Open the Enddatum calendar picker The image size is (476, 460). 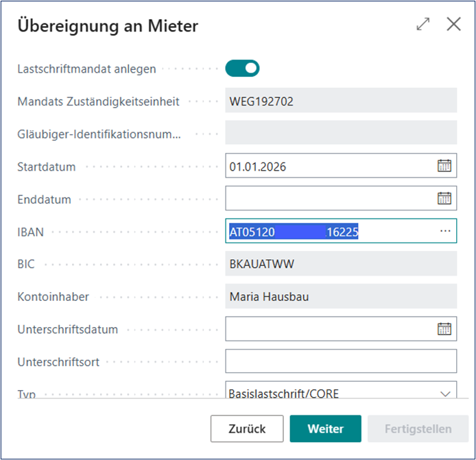(444, 198)
